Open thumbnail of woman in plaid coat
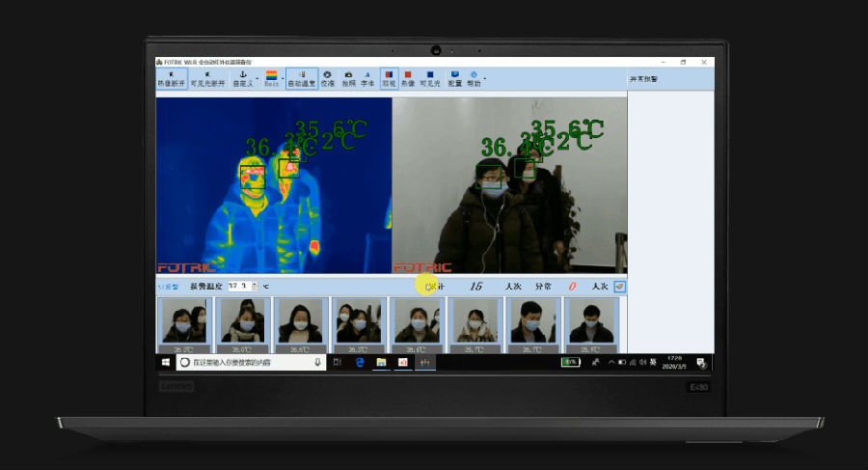The height and width of the screenshot is (470, 868). [x=475, y=325]
